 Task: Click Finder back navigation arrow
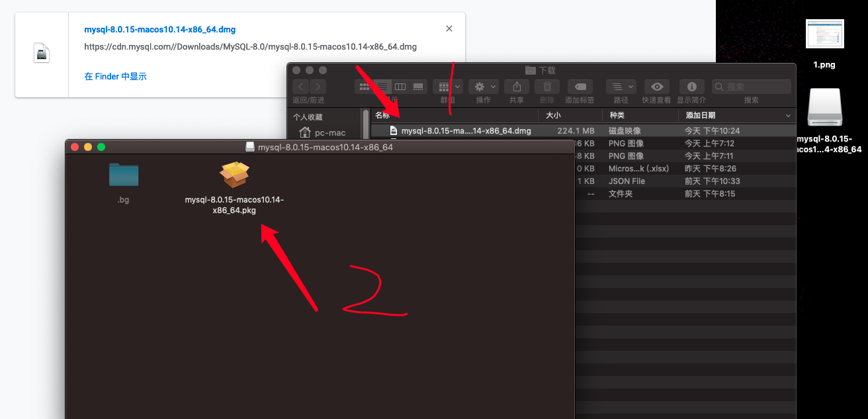pos(300,87)
